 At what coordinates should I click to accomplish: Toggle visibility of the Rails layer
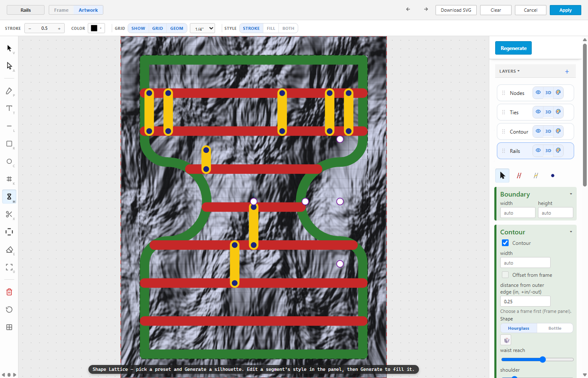[538, 150]
